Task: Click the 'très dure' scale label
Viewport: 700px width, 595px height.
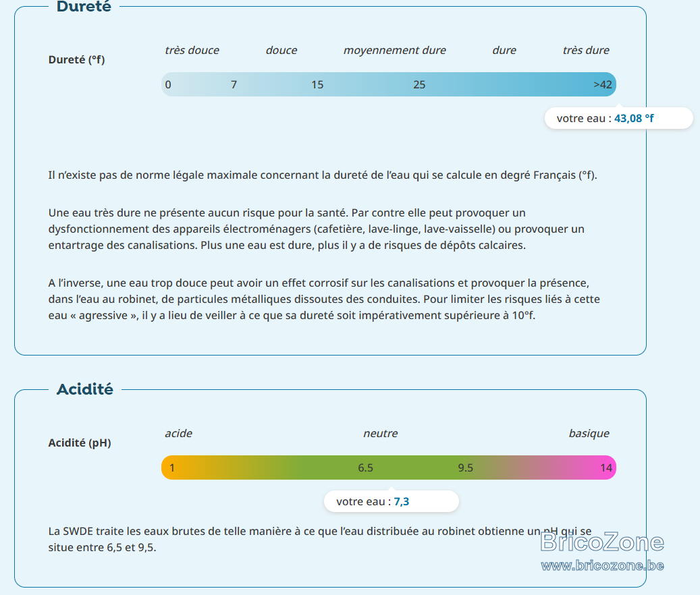Action: (586, 51)
